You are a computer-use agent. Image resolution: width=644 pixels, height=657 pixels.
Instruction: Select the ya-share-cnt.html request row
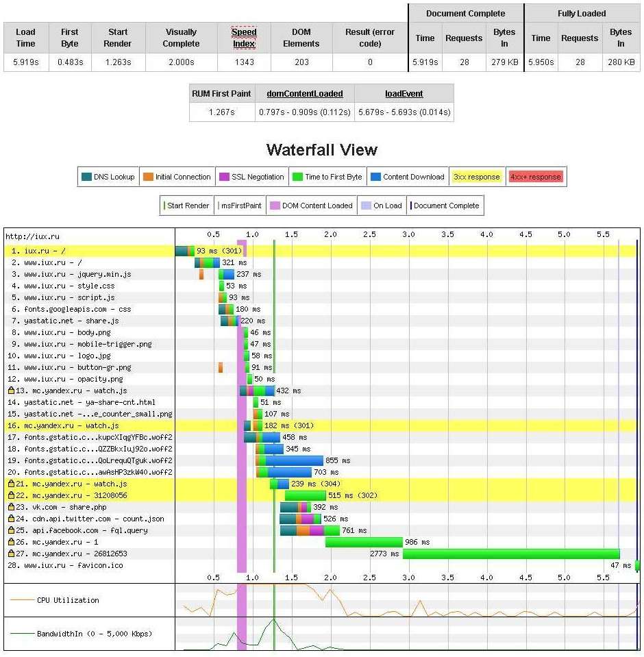321,402
